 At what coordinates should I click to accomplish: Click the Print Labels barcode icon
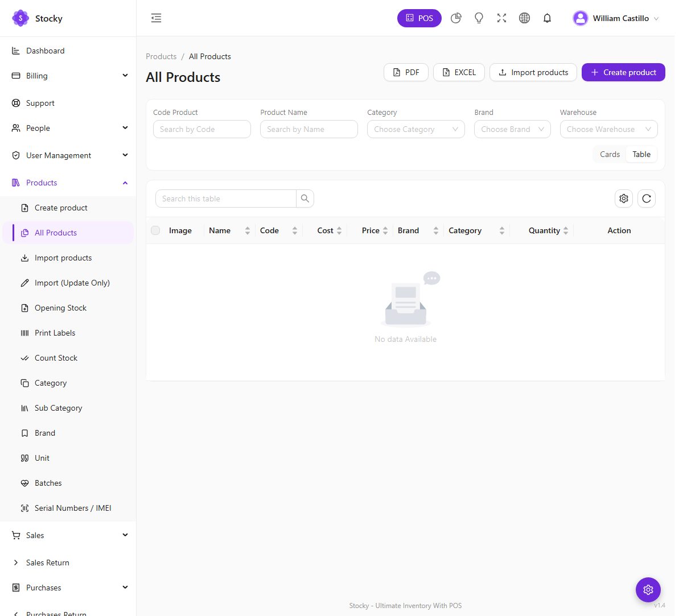tap(24, 333)
